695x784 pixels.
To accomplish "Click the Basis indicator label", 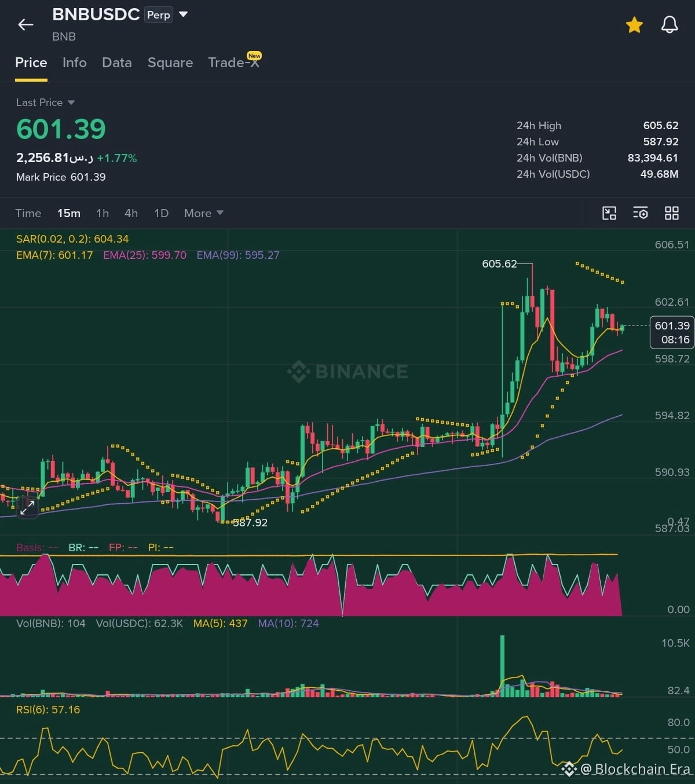I will [37, 547].
